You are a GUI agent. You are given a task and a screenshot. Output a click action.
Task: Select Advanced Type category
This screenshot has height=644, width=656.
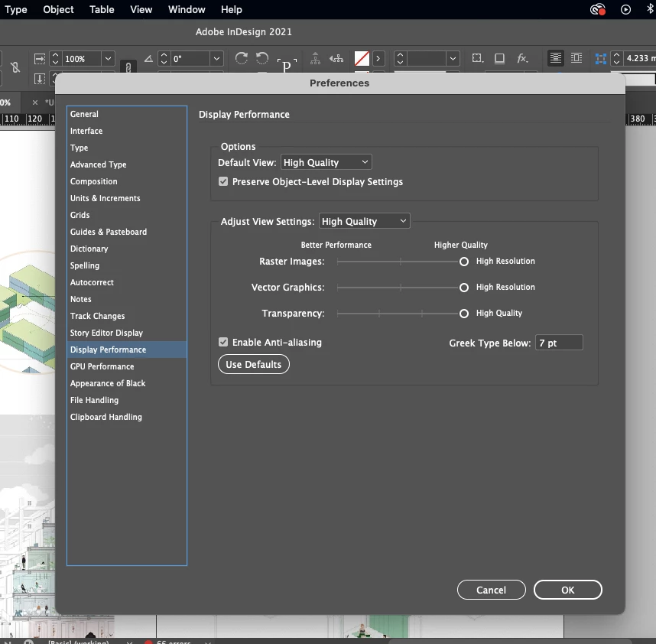pyautogui.click(x=127, y=164)
